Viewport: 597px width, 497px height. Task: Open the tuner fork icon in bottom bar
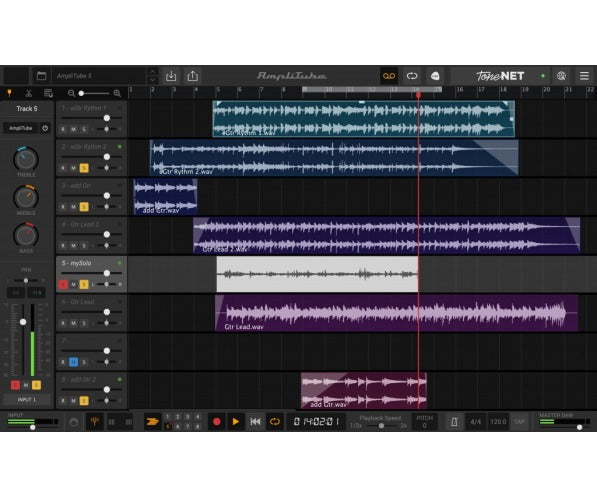94,422
